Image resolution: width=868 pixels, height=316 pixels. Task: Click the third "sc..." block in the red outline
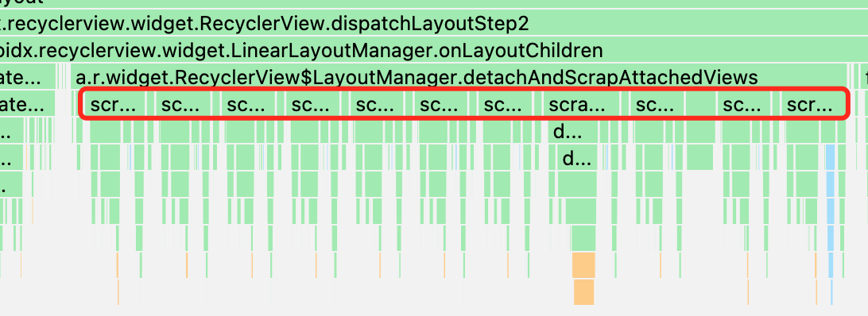click(x=248, y=104)
